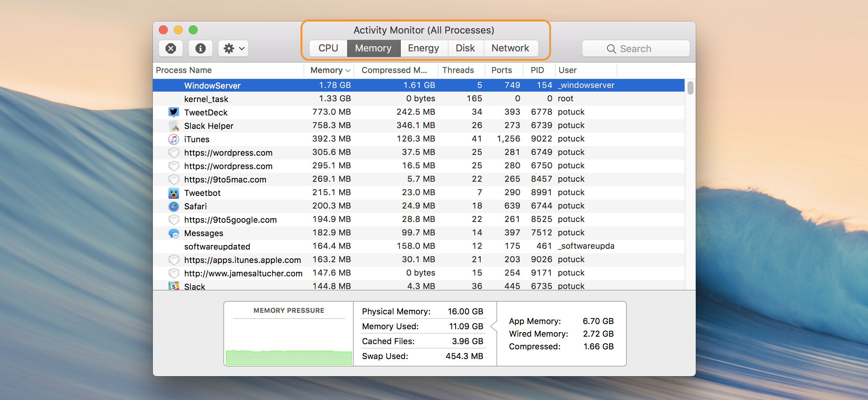Click the Slack Helper icon

pos(174,126)
